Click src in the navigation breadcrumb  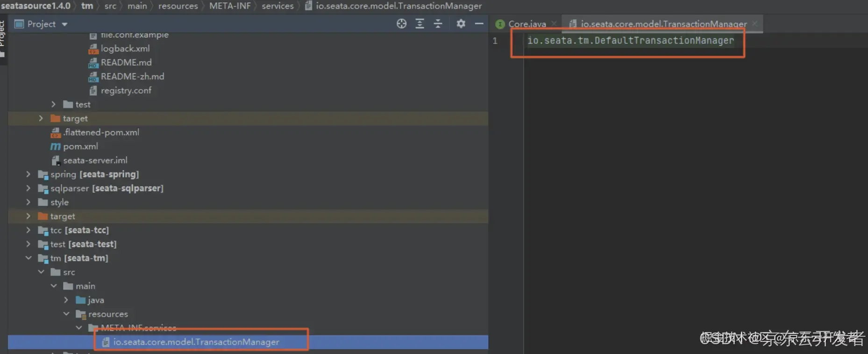tap(110, 6)
